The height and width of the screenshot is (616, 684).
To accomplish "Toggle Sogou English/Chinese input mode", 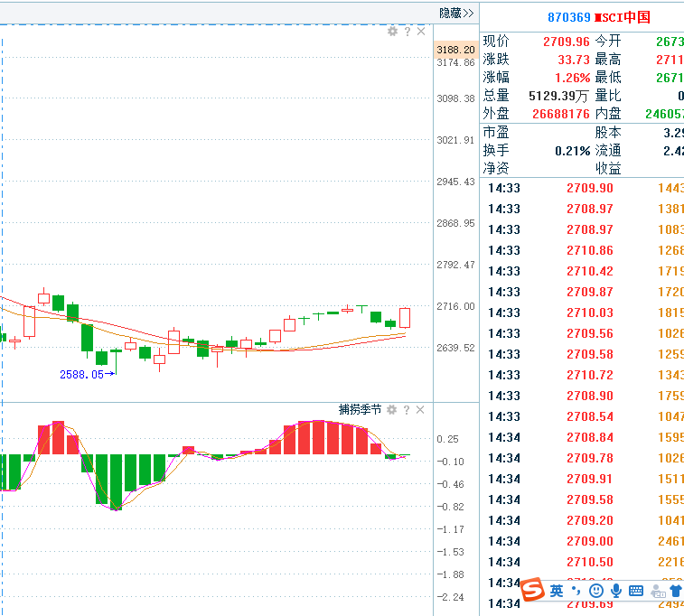I will point(557,591).
